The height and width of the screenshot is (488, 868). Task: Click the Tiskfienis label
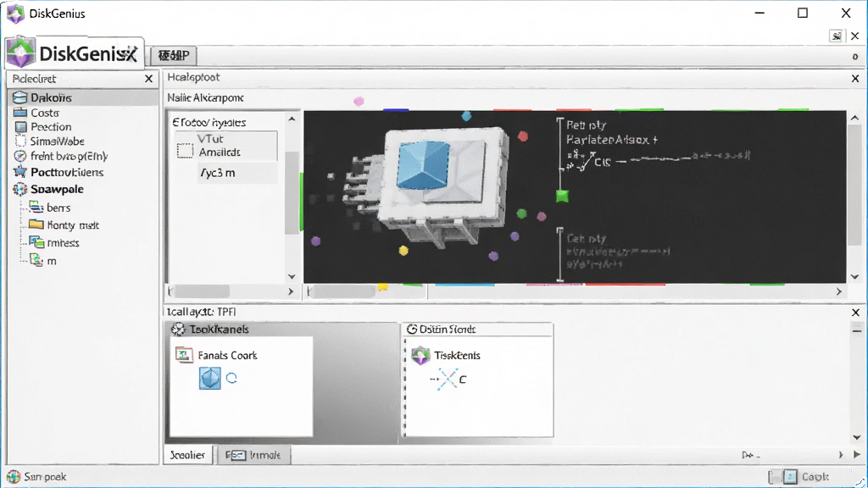(457, 355)
